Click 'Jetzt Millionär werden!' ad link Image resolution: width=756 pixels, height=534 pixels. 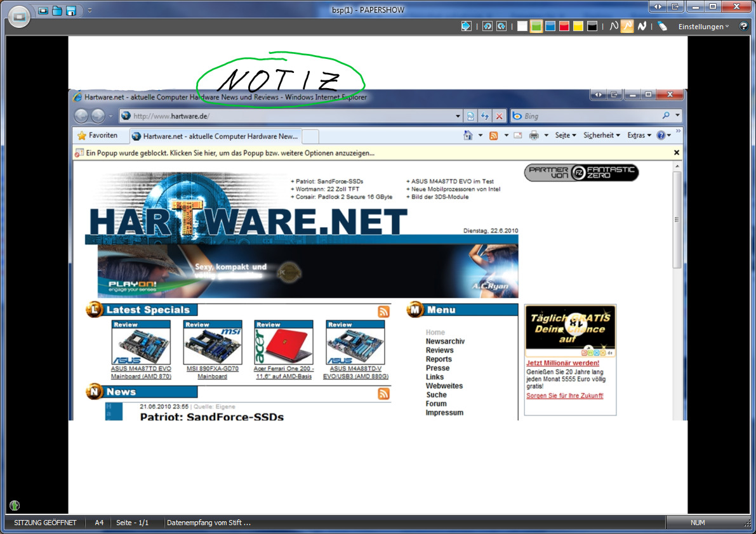coord(562,363)
